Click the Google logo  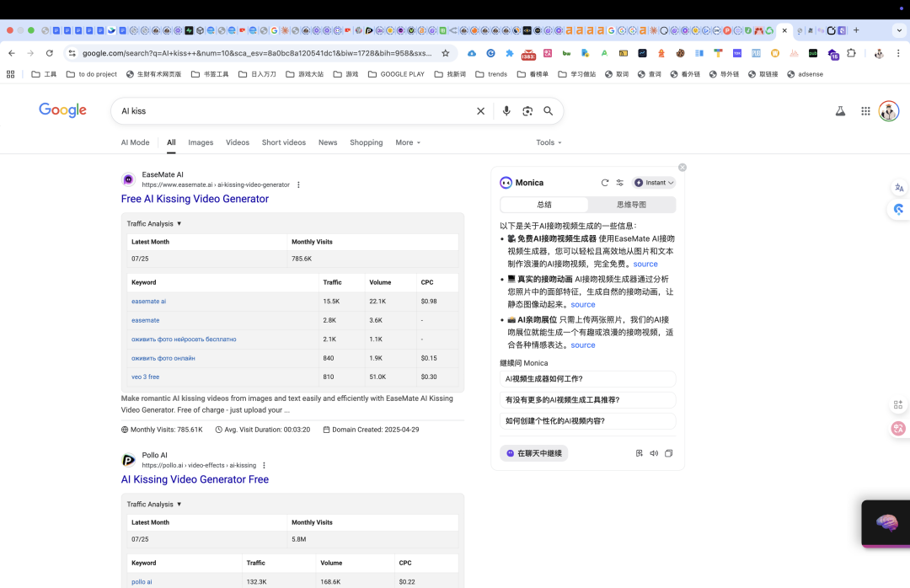coord(62,110)
